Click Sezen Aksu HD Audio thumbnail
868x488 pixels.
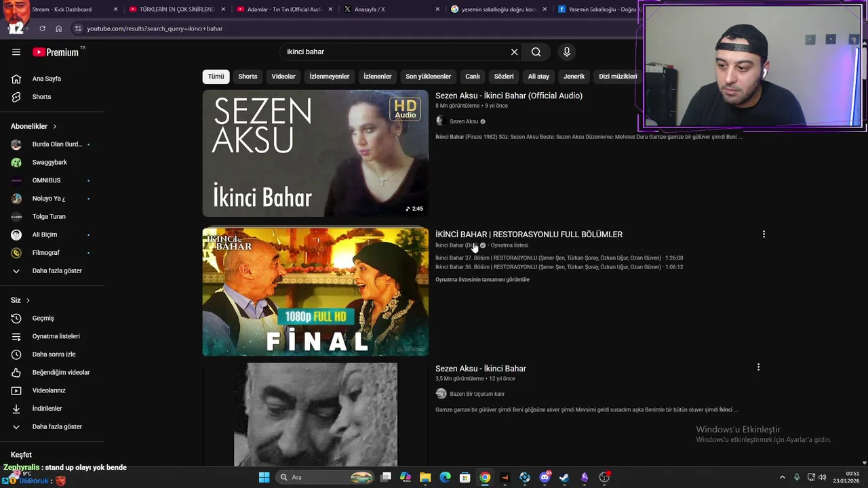(315, 153)
